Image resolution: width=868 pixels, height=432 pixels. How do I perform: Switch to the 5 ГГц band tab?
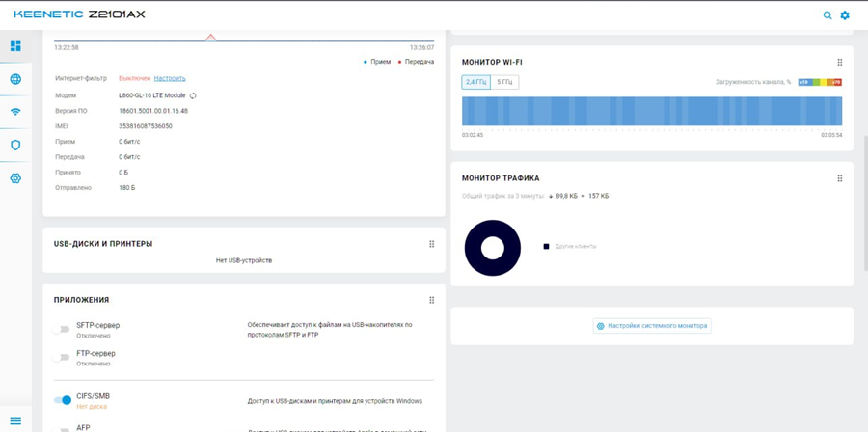(504, 82)
